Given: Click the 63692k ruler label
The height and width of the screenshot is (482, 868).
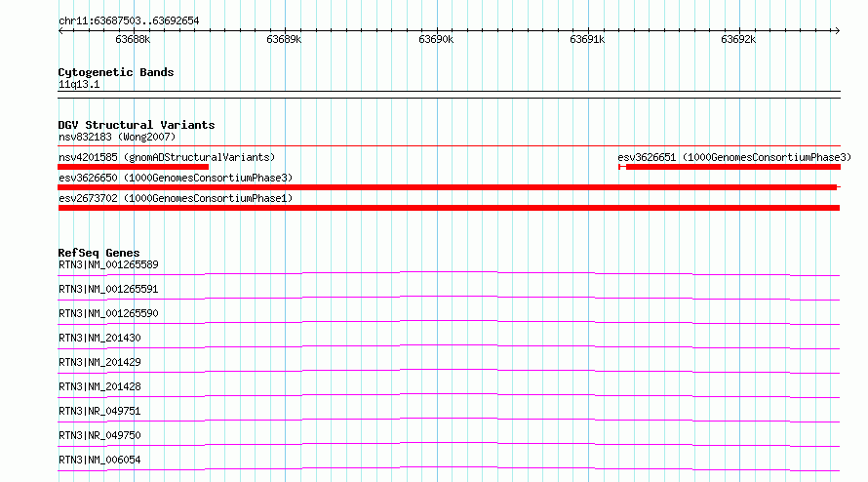Looking at the screenshot, I should click(738, 39).
